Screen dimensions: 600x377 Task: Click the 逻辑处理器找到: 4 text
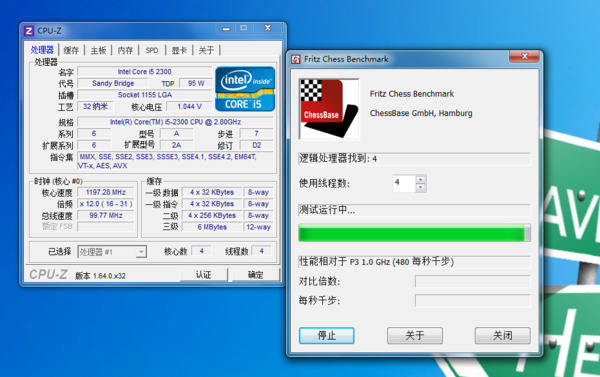click(x=338, y=158)
